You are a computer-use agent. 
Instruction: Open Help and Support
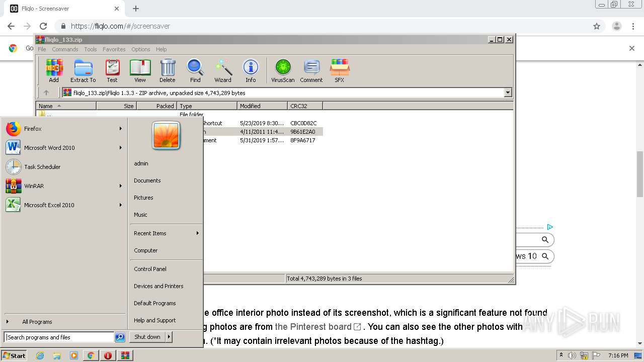point(155,320)
